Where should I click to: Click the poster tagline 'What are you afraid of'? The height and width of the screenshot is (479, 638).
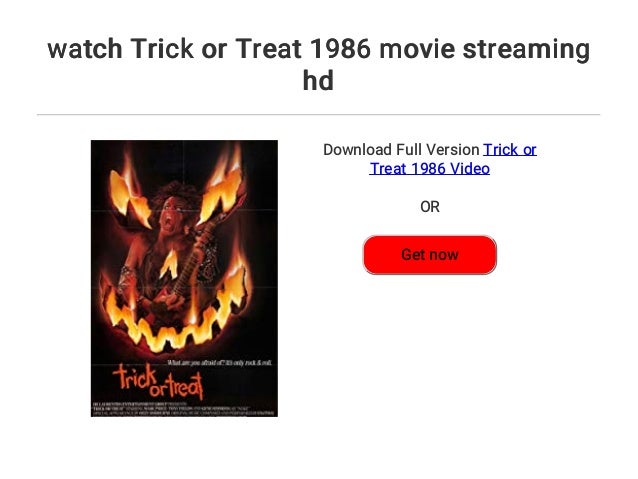pyautogui.click(x=220, y=362)
